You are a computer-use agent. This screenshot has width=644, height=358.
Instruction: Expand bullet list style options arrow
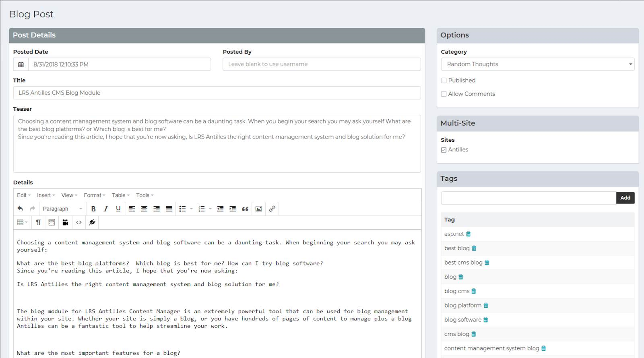[x=191, y=209]
